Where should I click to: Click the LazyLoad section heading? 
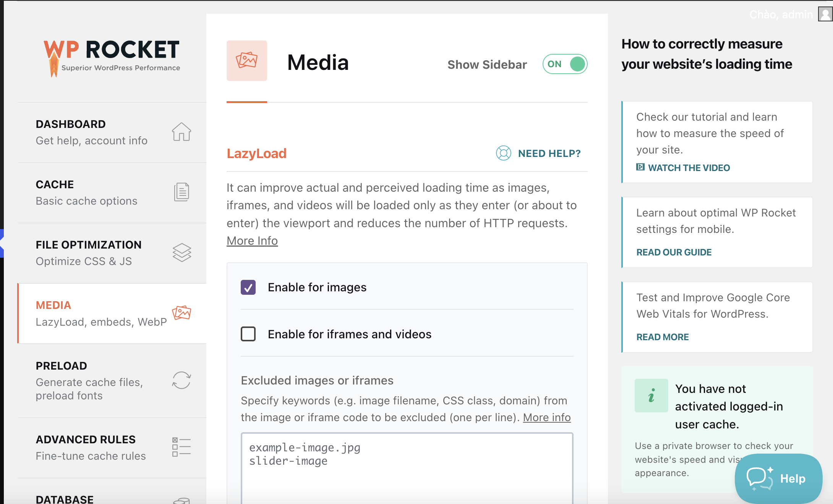click(x=256, y=153)
